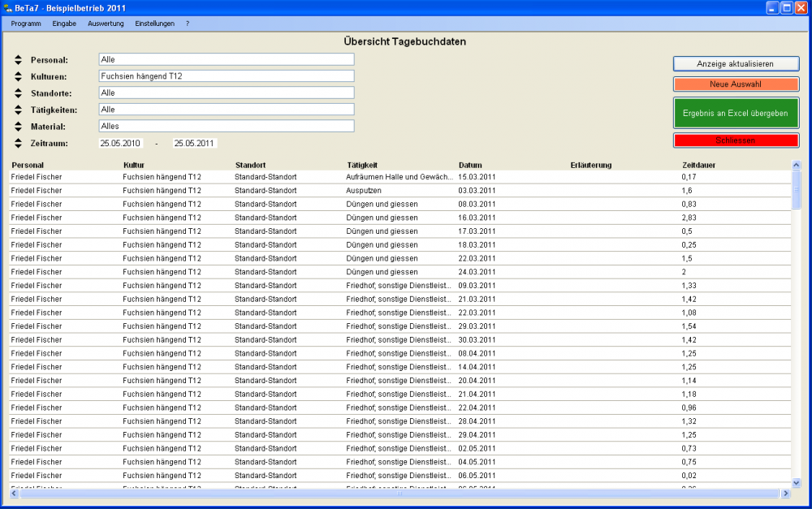Click the Kulturen field showing Fuchsien hängend T12
Viewport: 812px width, 509px height.
pyautogui.click(x=226, y=76)
